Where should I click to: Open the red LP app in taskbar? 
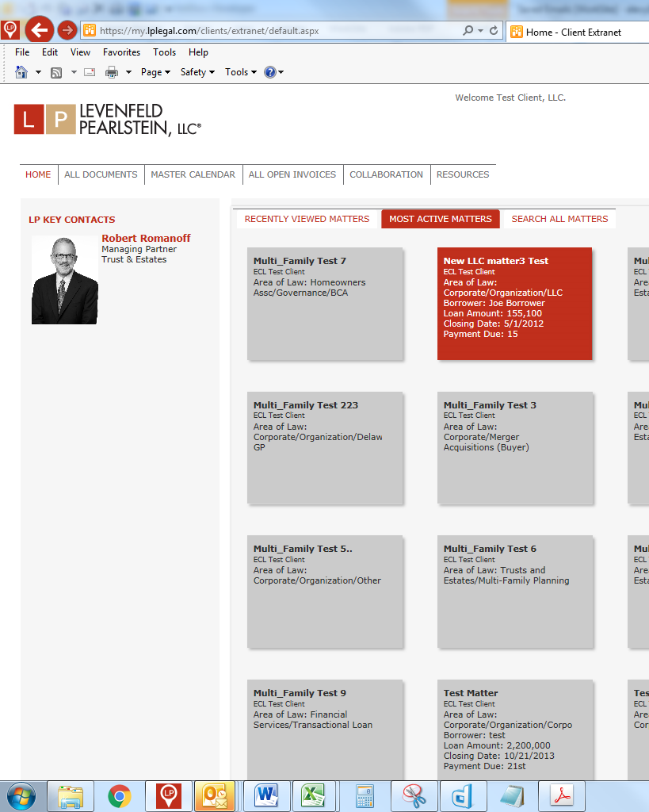pyautogui.click(x=168, y=796)
